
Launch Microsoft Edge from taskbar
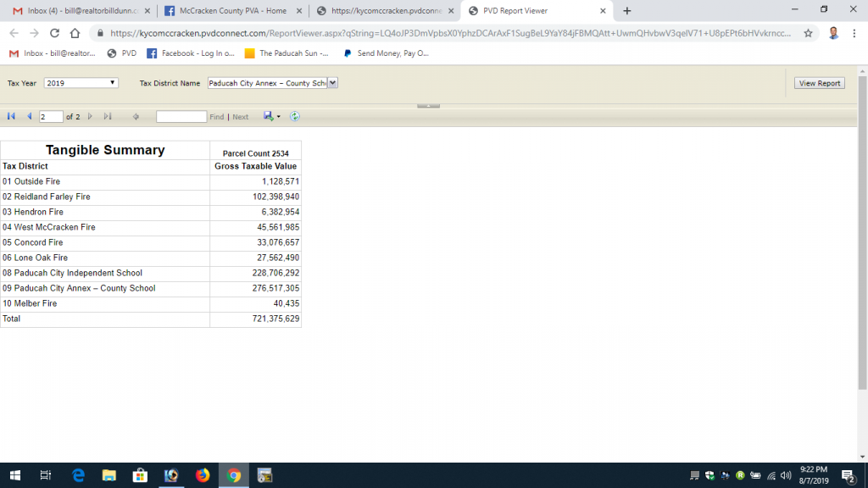78,475
